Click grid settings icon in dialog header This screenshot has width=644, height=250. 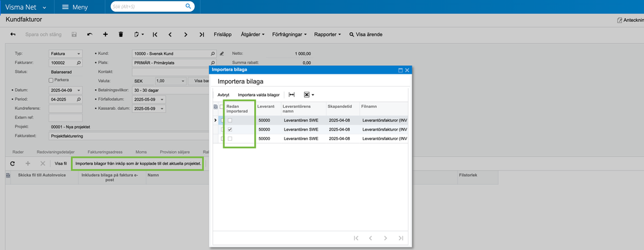click(x=216, y=107)
